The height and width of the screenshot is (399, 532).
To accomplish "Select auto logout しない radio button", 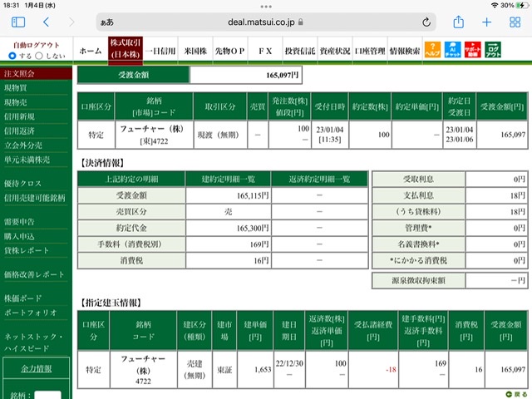I will click(39, 56).
